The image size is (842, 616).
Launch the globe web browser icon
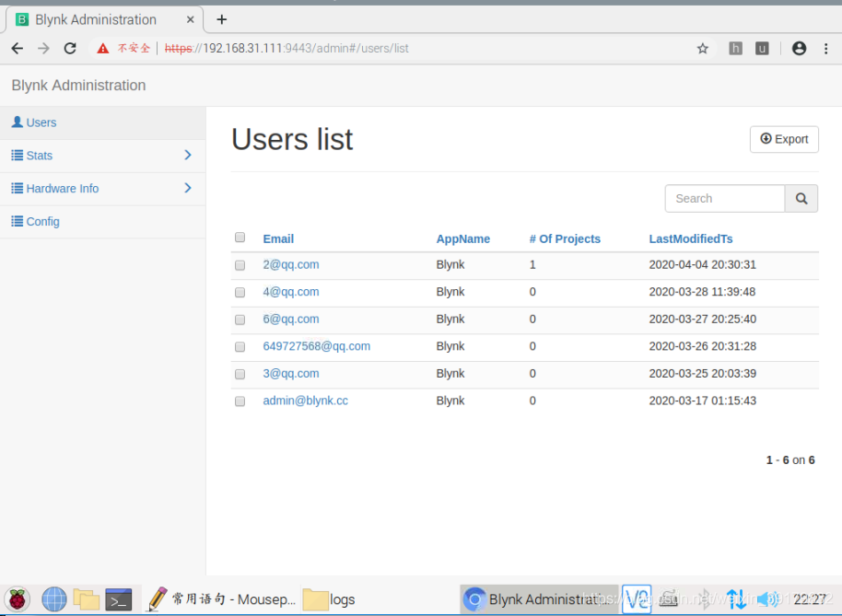54,599
